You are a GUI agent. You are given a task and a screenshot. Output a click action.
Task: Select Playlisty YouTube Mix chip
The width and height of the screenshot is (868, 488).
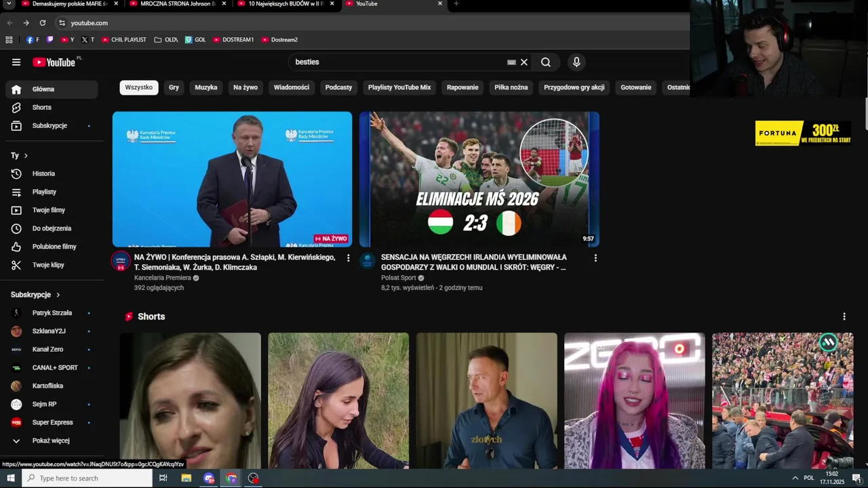(x=399, y=87)
